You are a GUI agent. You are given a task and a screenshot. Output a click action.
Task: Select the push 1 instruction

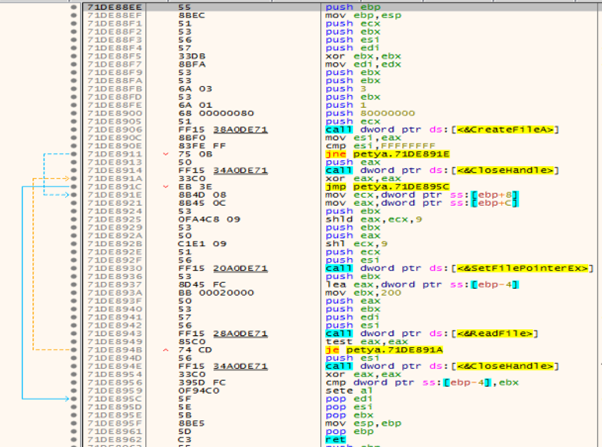(346, 105)
